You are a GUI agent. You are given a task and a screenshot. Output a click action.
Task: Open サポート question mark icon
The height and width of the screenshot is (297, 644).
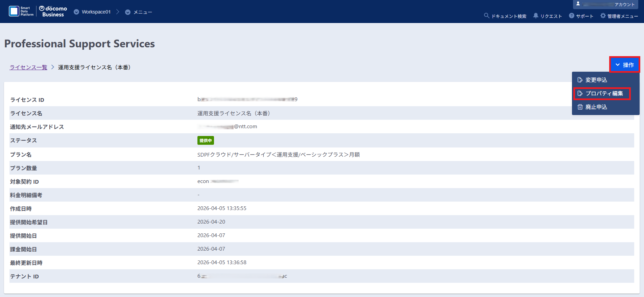click(571, 16)
